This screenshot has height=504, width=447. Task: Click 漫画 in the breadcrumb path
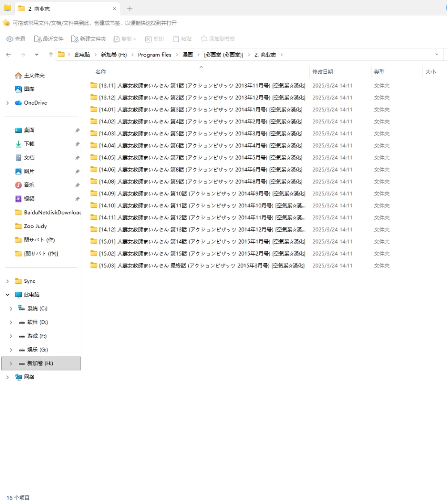point(188,55)
